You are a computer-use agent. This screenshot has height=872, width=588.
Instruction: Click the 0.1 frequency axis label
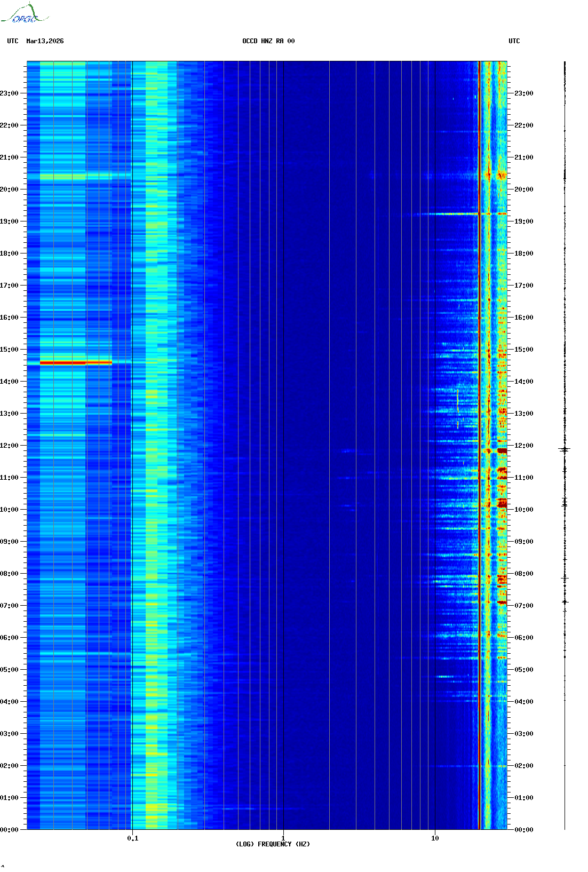133,838
